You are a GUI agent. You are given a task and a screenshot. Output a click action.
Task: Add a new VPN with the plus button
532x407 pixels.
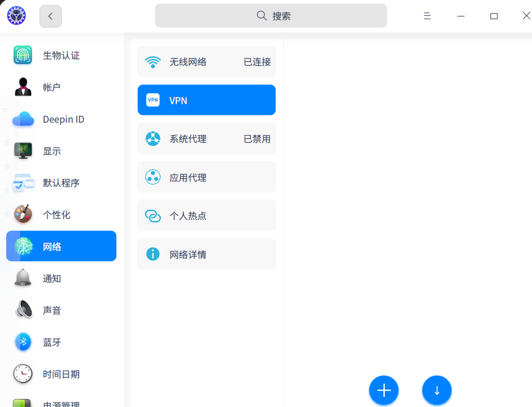tap(384, 391)
